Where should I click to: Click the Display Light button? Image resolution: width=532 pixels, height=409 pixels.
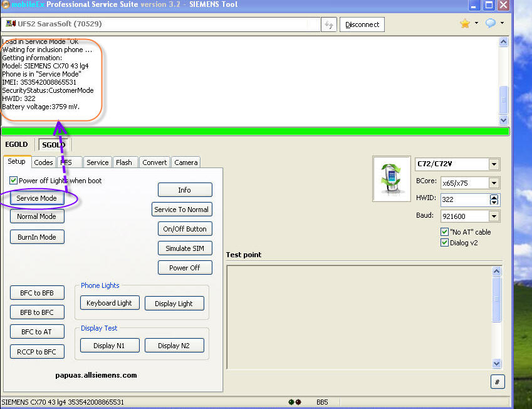[174, 304]
